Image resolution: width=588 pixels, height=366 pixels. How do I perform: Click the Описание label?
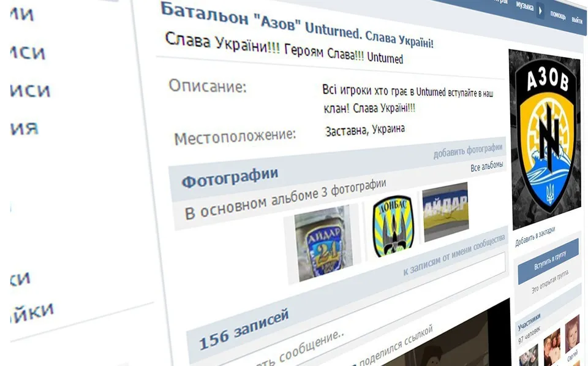pos(208,86)
